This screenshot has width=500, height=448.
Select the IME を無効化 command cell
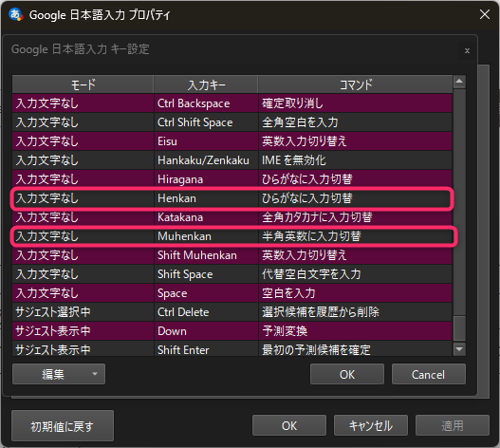tap(355, 160)
